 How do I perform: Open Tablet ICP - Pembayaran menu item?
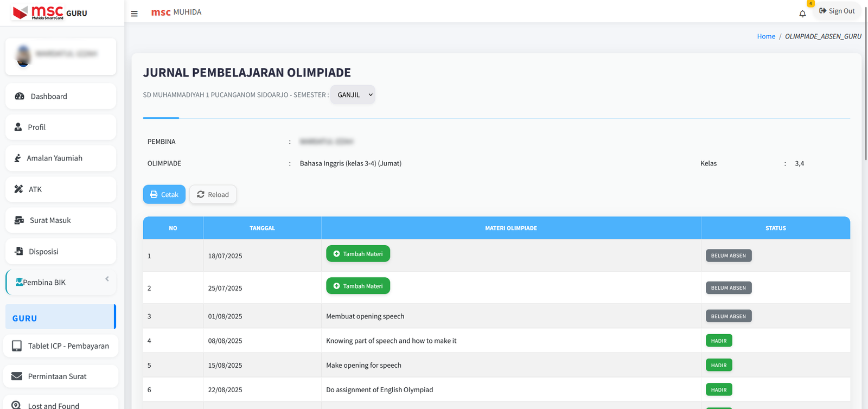[x=61, y=346]
